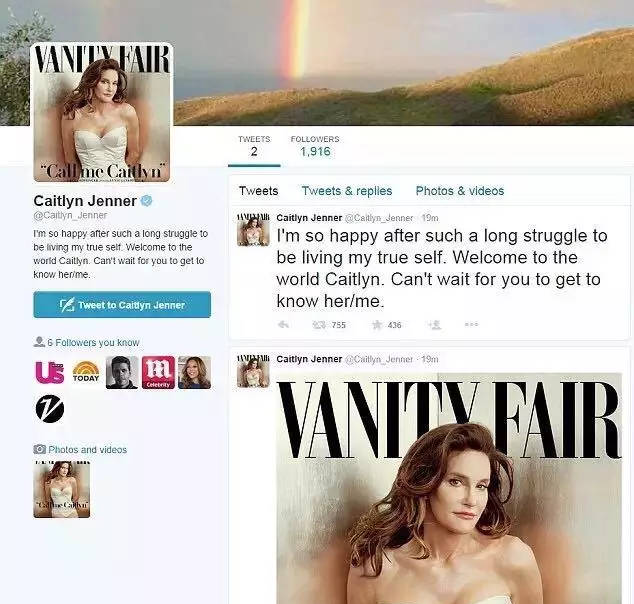Open the TODAY show follower avatar
Image resolution: width=634 pixels, height=604 pixels.
(x=86, y=372)
